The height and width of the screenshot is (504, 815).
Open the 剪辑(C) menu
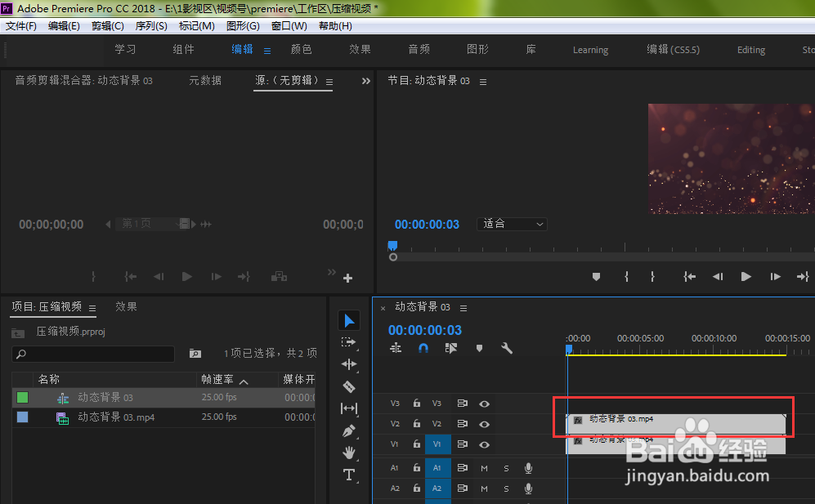point(108,26)
